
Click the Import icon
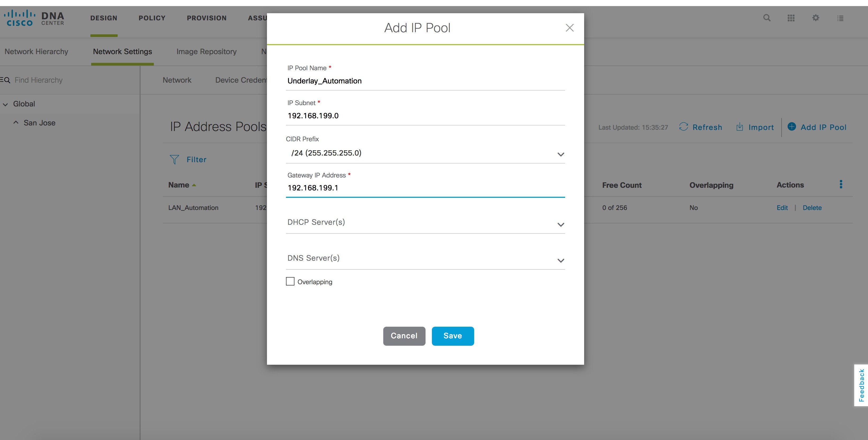click(x=740, y=127)
